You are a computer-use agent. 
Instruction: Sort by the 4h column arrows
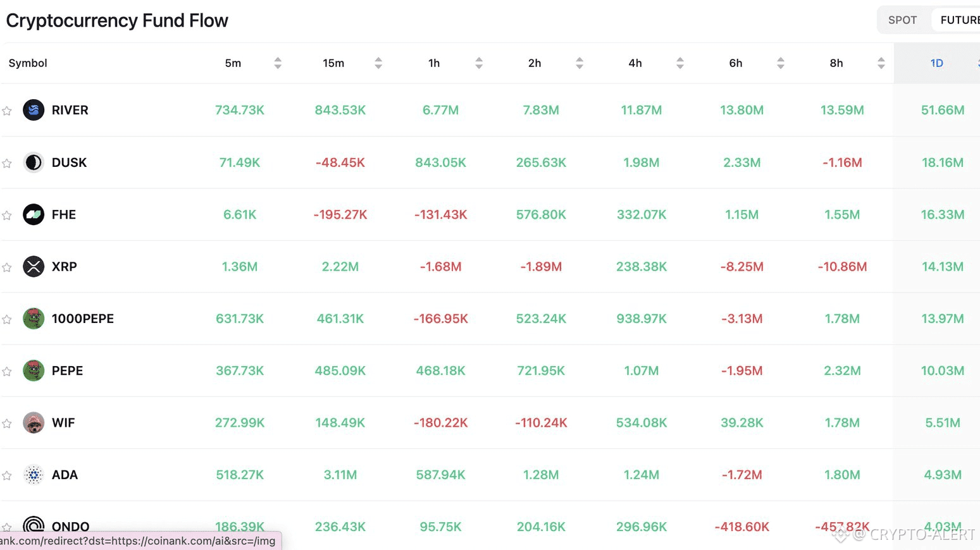point(680,63)
